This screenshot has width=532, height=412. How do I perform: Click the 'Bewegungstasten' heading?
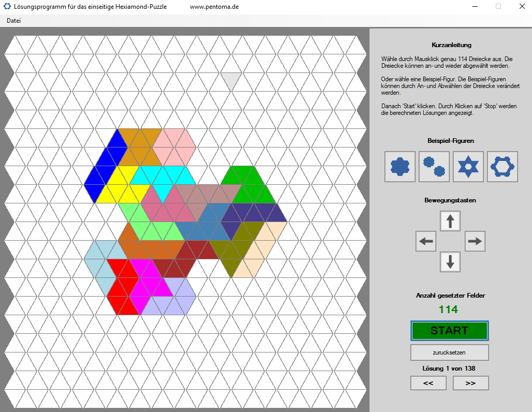click(x=450, y=200)
